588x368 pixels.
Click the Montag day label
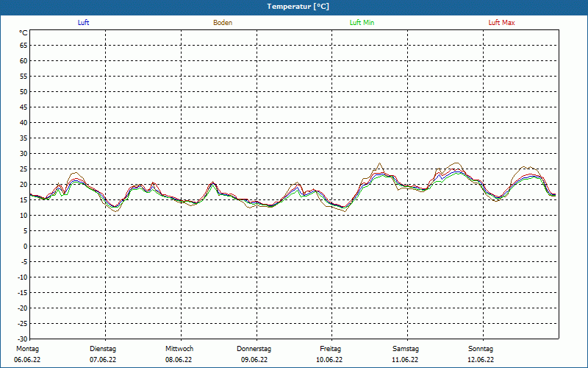(x=27, y=349)
